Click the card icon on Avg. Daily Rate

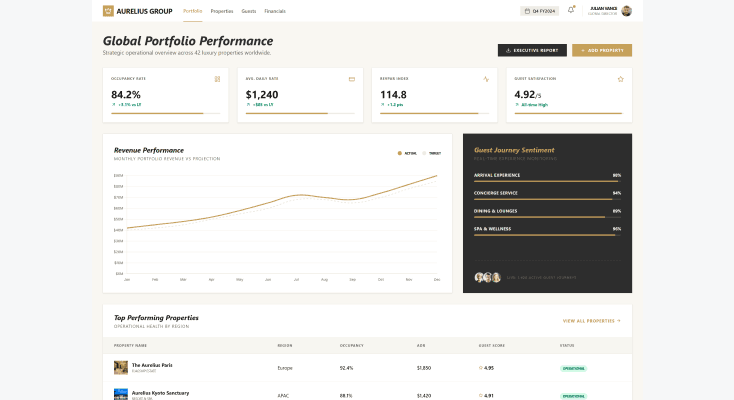pyautogui.click(x=352, y=79)
